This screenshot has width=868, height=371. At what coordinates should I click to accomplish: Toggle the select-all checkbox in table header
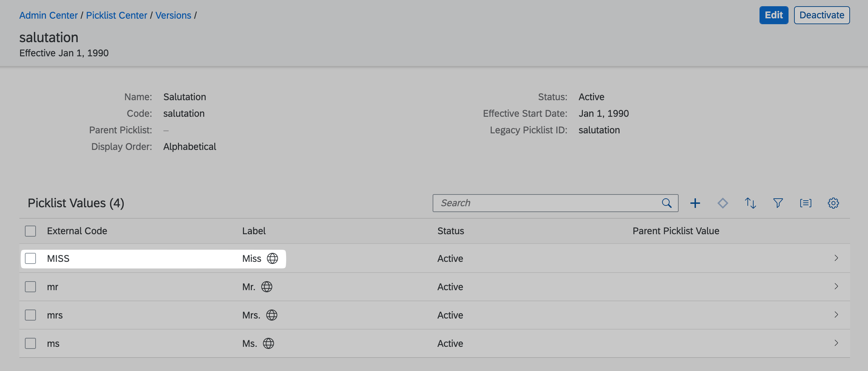[x=30, y=231]
